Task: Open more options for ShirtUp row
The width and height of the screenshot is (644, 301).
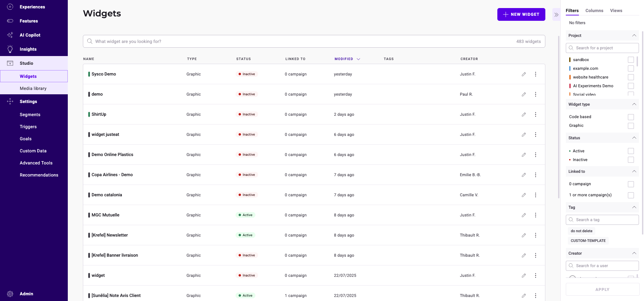Action: (x=536, y=114)
